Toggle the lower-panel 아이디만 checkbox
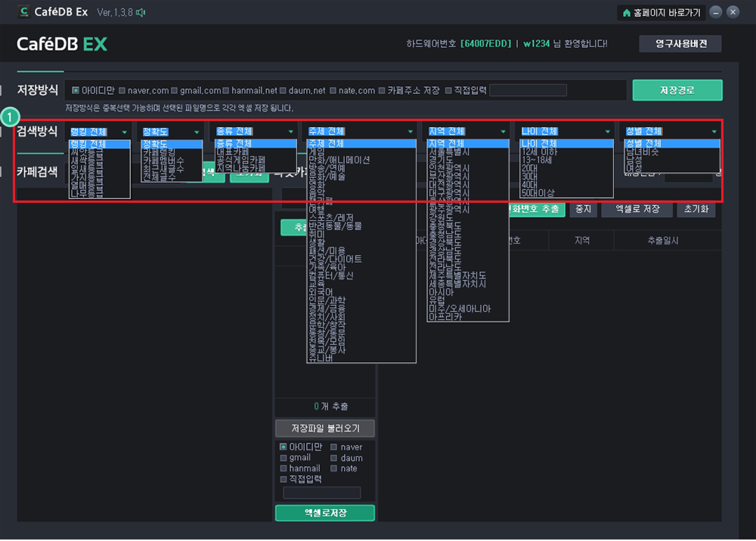 (283, 447)
